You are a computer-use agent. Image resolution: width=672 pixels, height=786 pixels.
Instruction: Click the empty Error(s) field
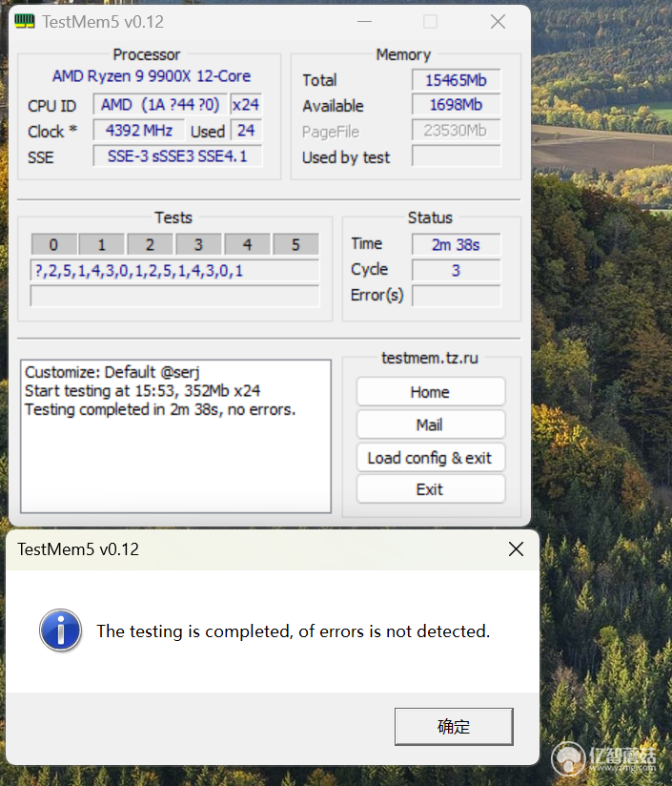point(457,296)
